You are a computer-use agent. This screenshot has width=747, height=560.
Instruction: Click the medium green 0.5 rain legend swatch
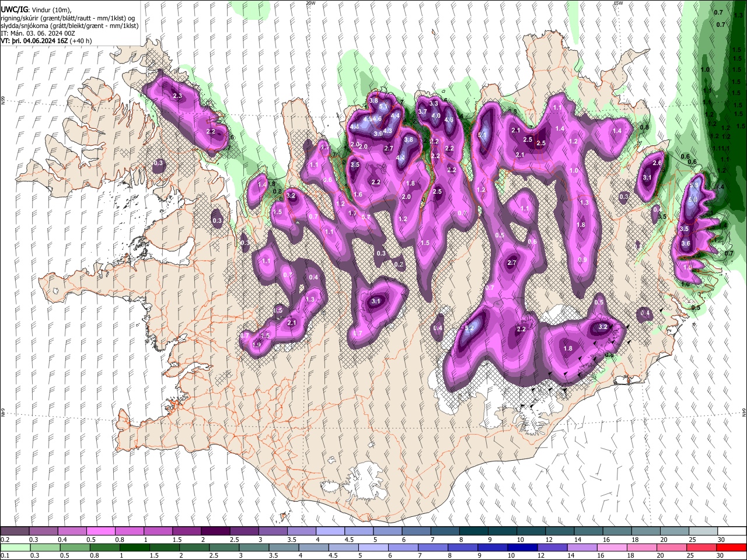[75, 547]
